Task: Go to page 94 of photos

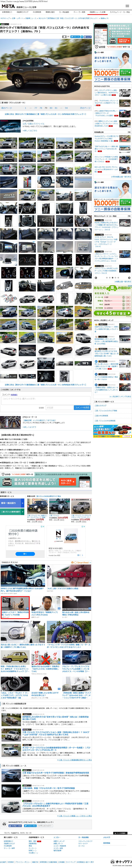Action: pyautogui.click(x=66, y=108)
